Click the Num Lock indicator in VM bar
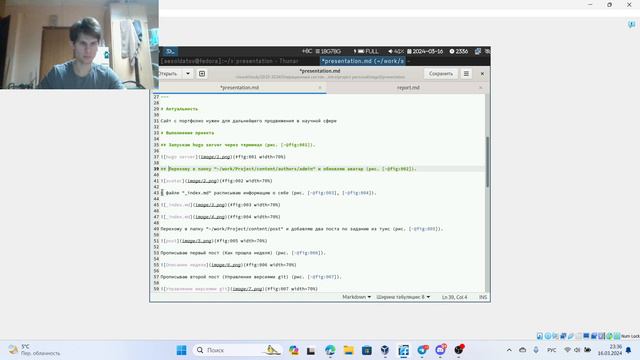This screenshot has height=360, width=640. [x=630, y=336]
